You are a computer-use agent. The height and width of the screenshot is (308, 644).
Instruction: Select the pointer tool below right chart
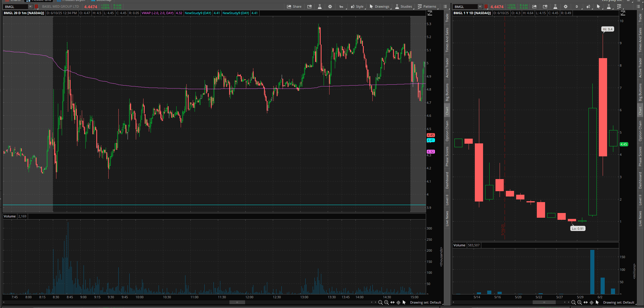(597, 302)
